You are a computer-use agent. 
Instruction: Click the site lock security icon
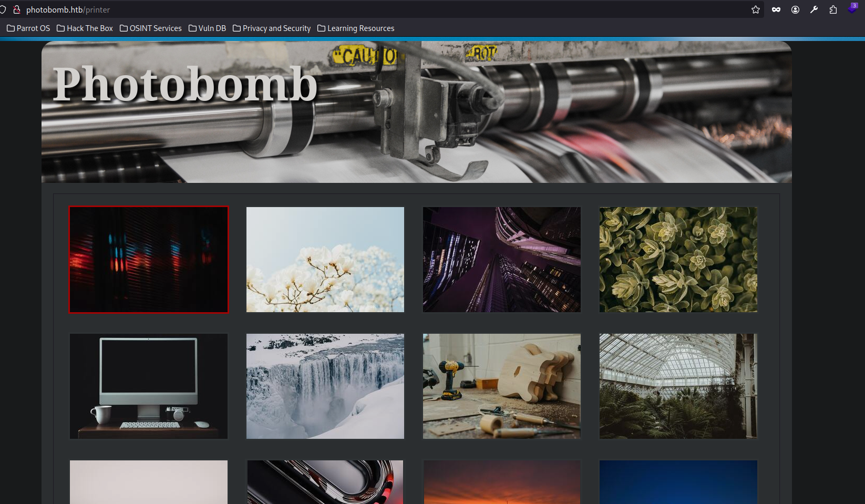click(x=17, y=9)
